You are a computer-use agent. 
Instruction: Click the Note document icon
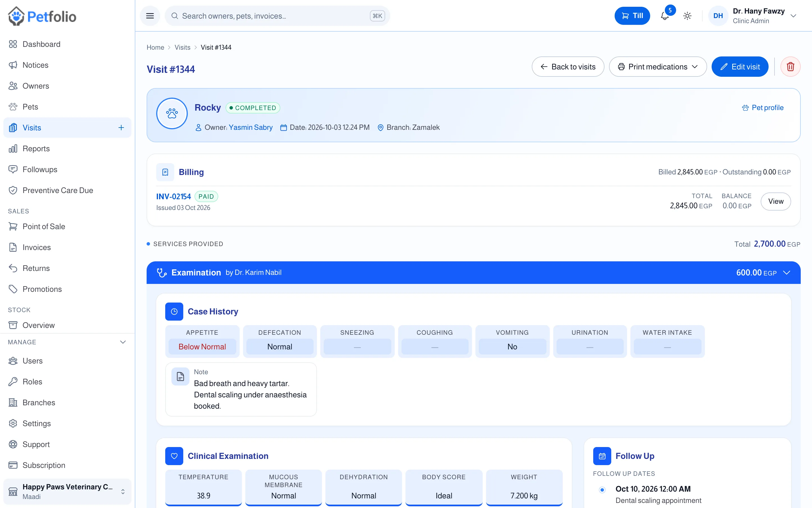180,376
